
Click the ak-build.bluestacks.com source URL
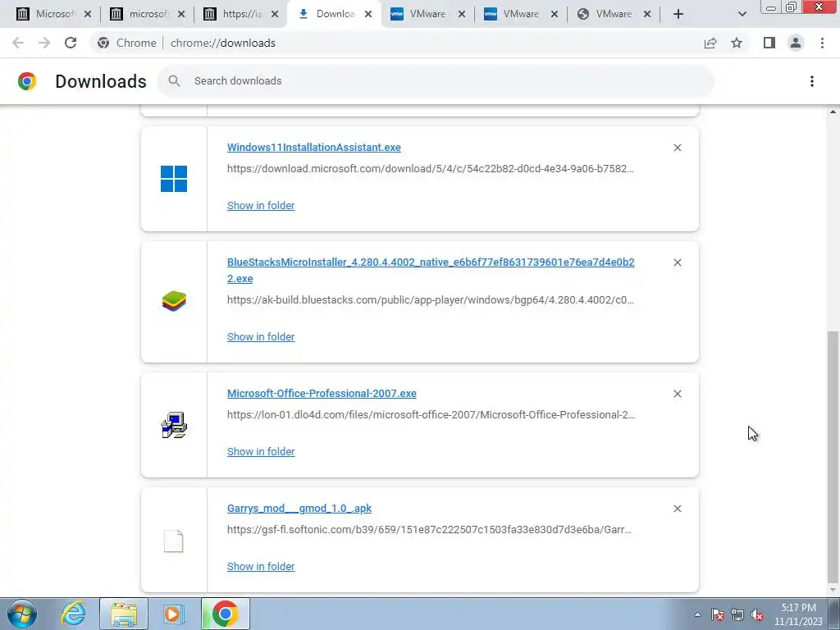pyautogui.click(x=430, y=300)
